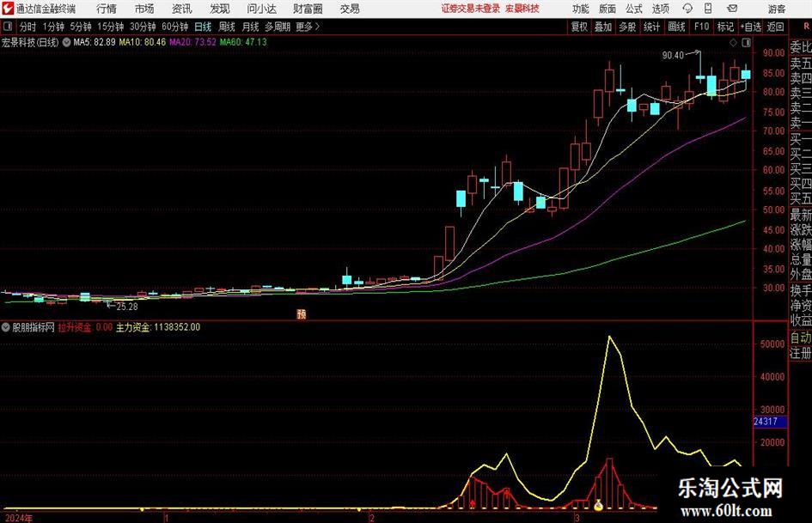Screen dimensions: 812x523
Task: Click the MA10: 80.46 value
Action: tap(143, 42)
